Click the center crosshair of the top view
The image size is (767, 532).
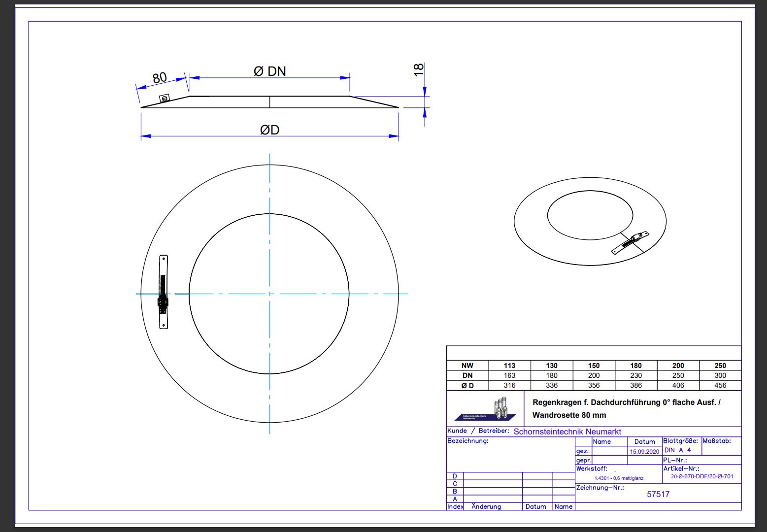(269, 294)
